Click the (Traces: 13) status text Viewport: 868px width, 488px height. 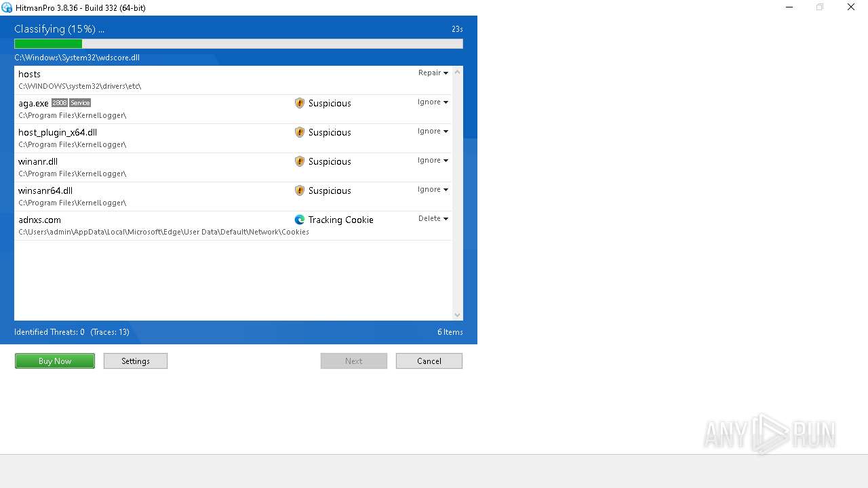pyautogui.click(x=110, y=332)
